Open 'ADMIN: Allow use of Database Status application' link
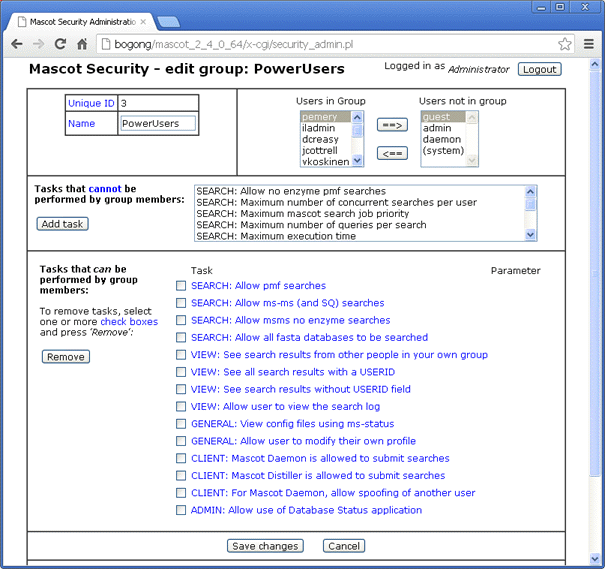Image resolution: width=605 pixels, height=569 pixels. (306, 510)
